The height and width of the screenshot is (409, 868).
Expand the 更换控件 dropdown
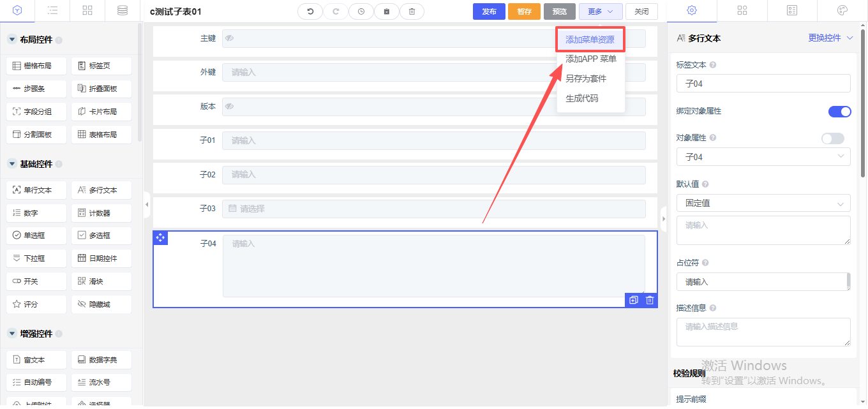(x=830, y=38)
